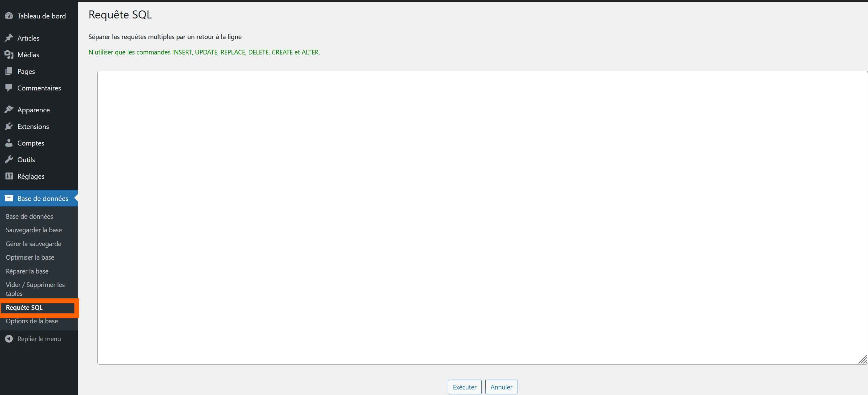Image resolution: width=868 pixels, height=395 pixels.
Task: Click the Réglages sliders icon
Action: click(9, 176)
